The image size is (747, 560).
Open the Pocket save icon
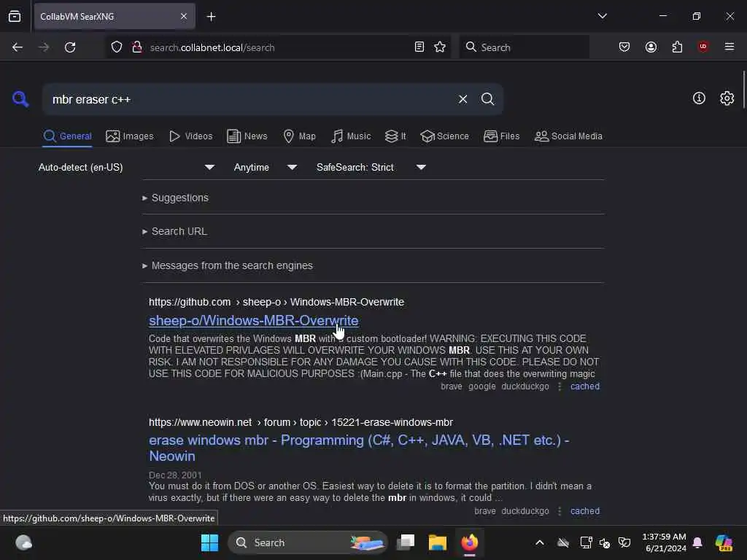click(624, 47)
